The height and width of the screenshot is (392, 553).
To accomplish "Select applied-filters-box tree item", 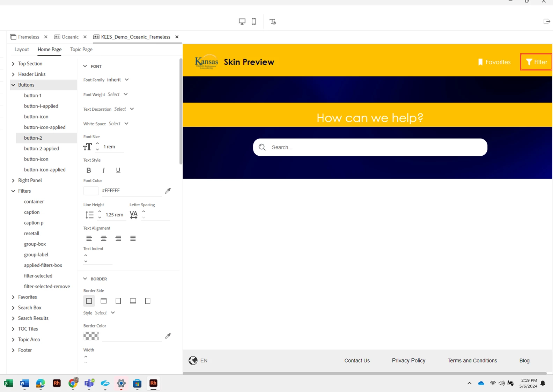I will pyautogui.click(x=43, y=265).
